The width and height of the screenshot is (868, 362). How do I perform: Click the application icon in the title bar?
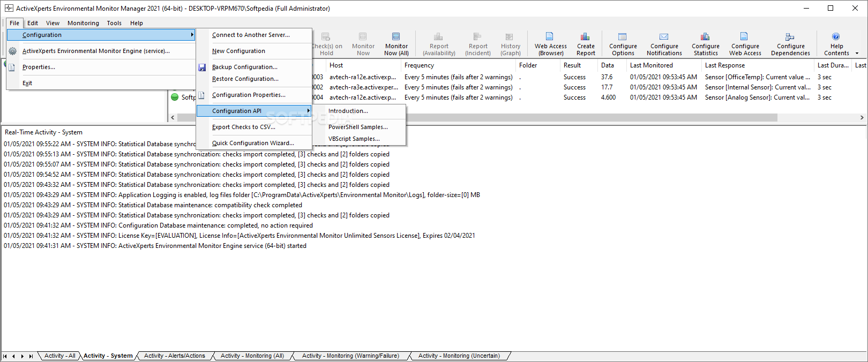coord(9,8)
